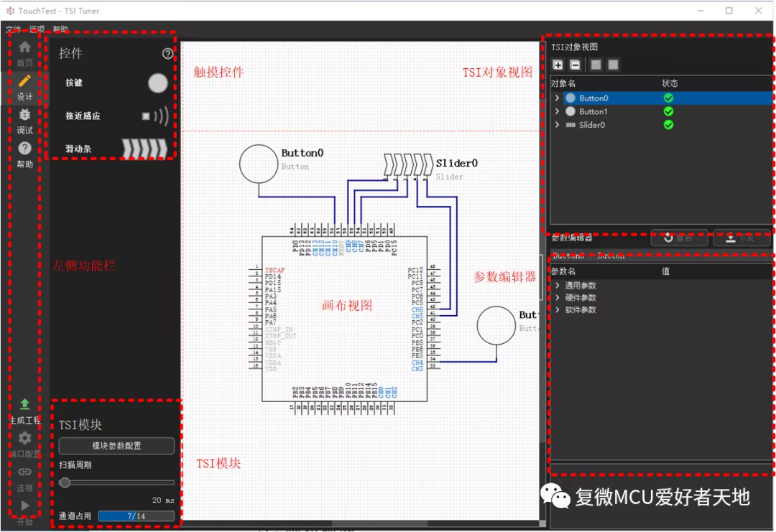Viewport: 776px width, 532px height.
Task: Click the 通道占用 channel usage bar
Action: (x=137, y=515)
